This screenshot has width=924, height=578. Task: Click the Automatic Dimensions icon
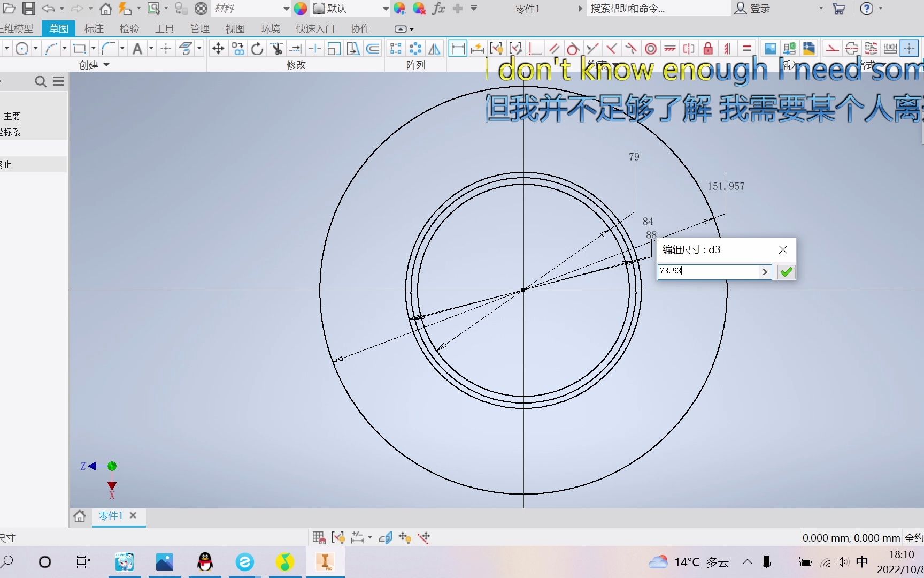tap(477, 49)
